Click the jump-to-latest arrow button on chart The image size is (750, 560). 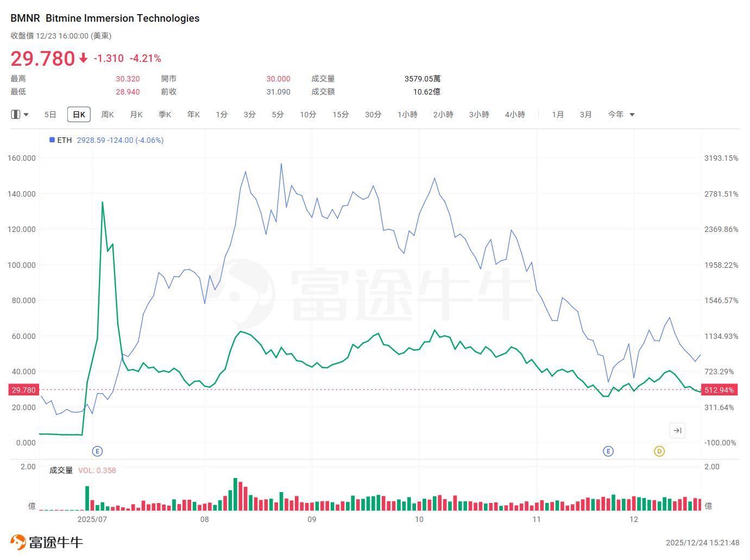(677, 430)
